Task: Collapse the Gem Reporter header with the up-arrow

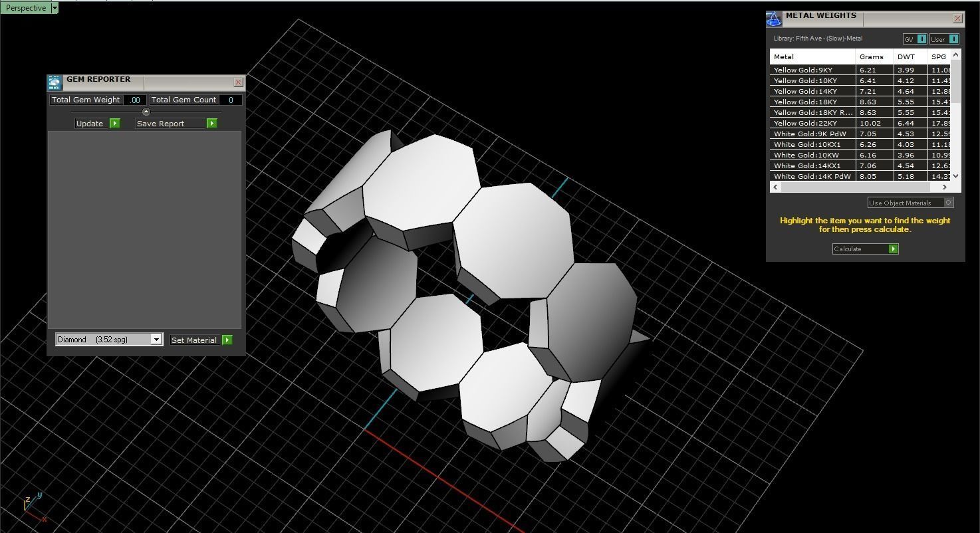Action: (146, 112)
